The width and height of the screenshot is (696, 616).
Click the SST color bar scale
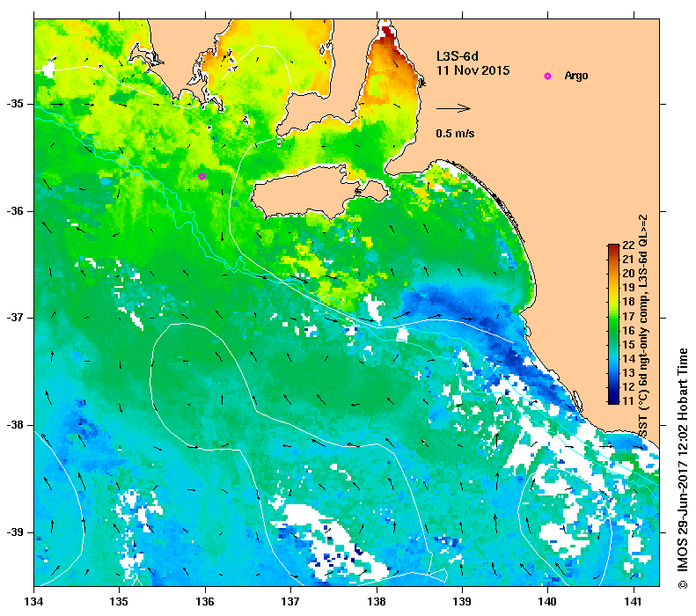tap(613, 324)
